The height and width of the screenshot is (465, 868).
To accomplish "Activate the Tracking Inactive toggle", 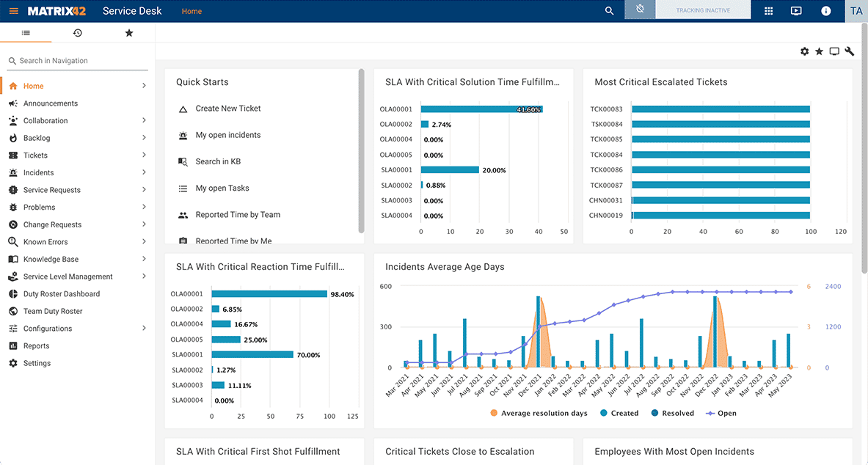I will (702, 10).
